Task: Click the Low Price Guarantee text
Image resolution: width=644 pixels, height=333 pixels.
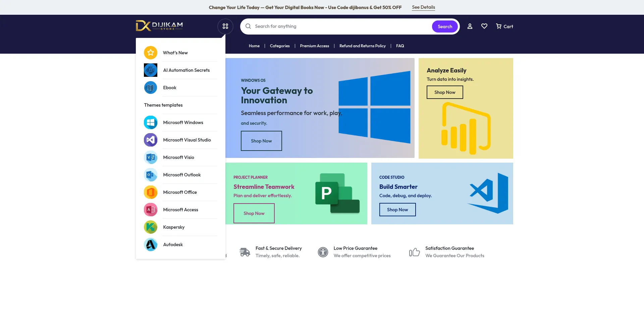Action: pyautogui.click(x=356, y=248)
